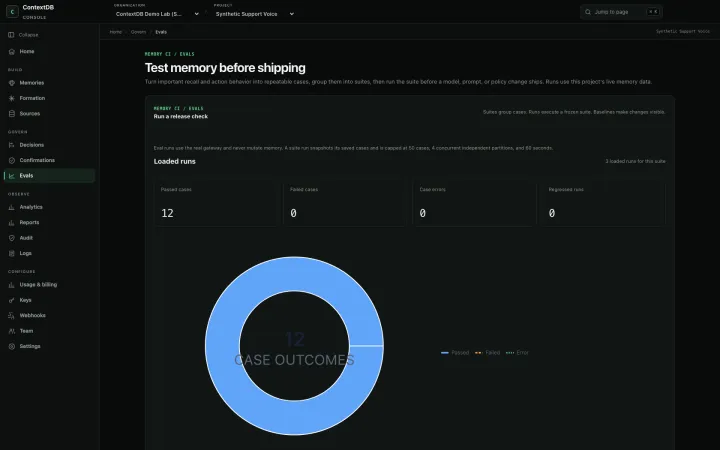Click the Memories icon
This screenshot has width=720, height=450.
click(11, 83)
